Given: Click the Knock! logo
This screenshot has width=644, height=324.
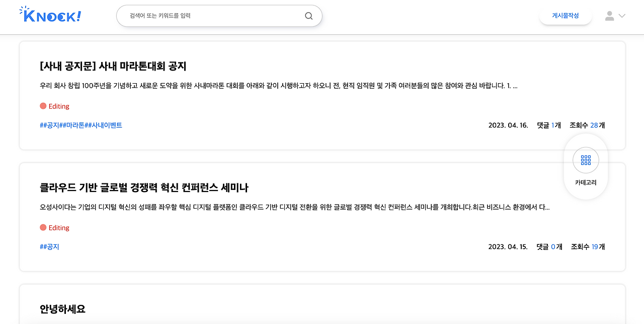Looking at the screenshot, I should coord(50,15).
